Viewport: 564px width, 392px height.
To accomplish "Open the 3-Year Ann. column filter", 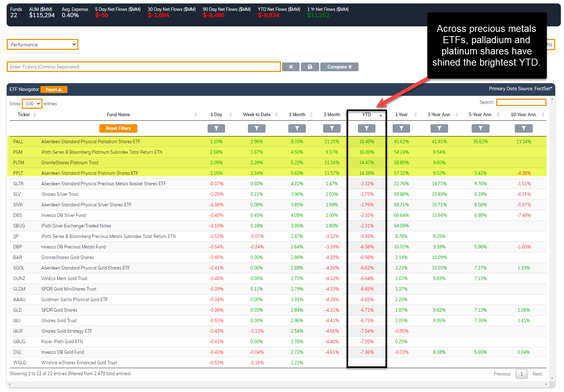I will point(439,128).
